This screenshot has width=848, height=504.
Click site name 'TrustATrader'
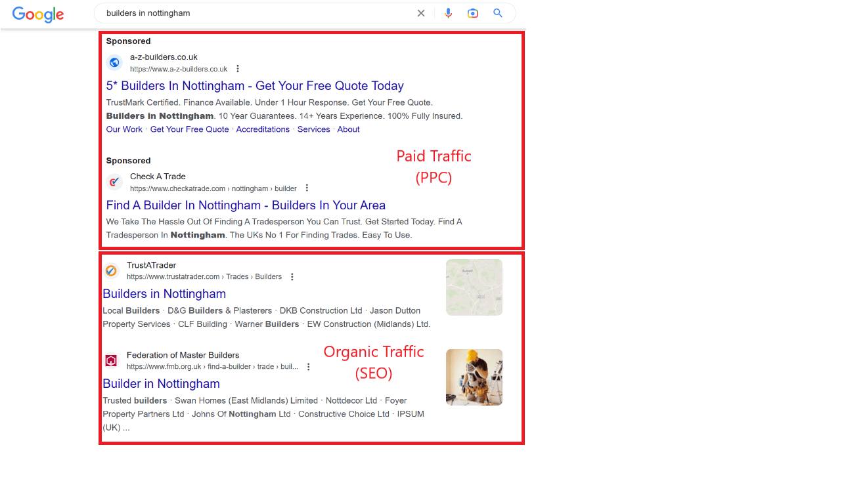(152, 265)
